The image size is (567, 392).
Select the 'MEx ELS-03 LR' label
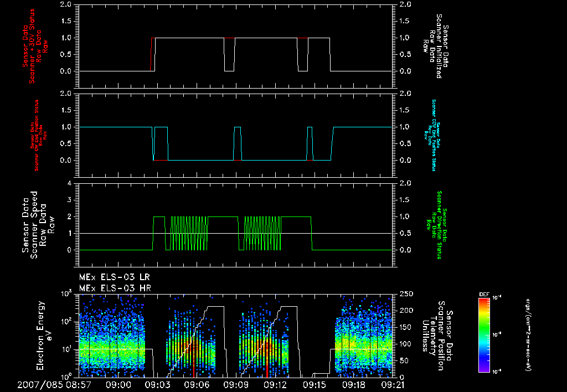114,277
